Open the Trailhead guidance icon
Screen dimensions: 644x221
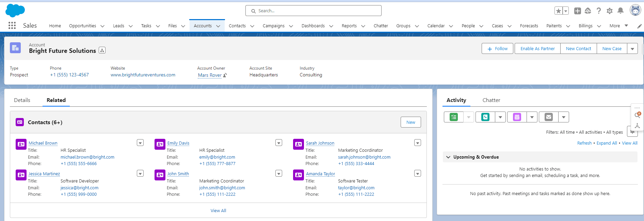(588, 11)
